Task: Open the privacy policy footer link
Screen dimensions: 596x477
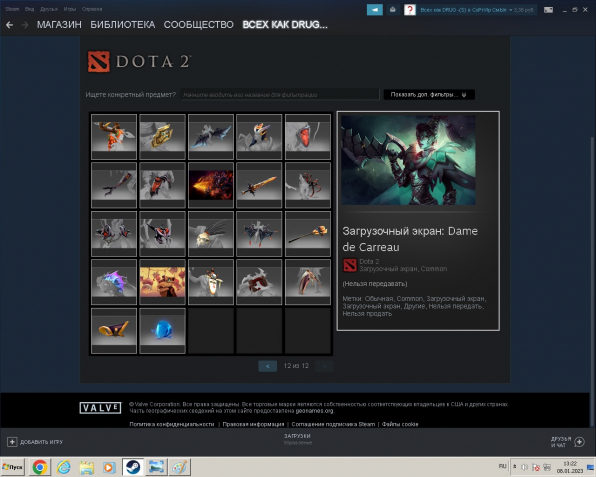Action: (x=172, y=424)
